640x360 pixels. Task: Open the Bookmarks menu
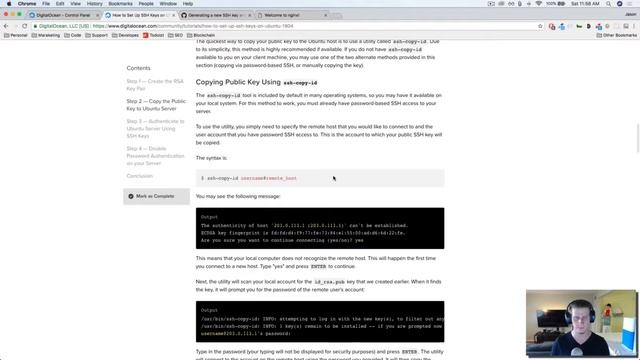click(120, 4)
